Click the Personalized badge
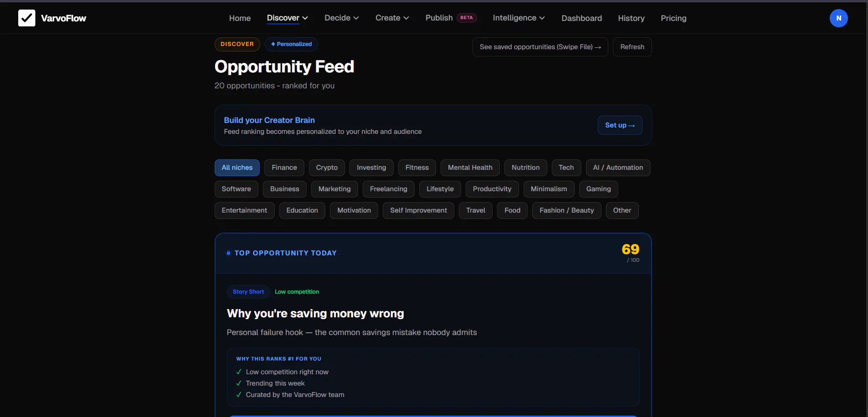Viewport: 868px width, 417px height. pos(291,44)
